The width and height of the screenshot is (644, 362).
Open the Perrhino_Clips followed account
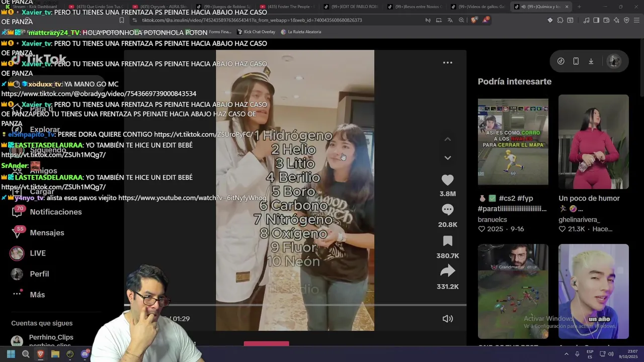51,337
